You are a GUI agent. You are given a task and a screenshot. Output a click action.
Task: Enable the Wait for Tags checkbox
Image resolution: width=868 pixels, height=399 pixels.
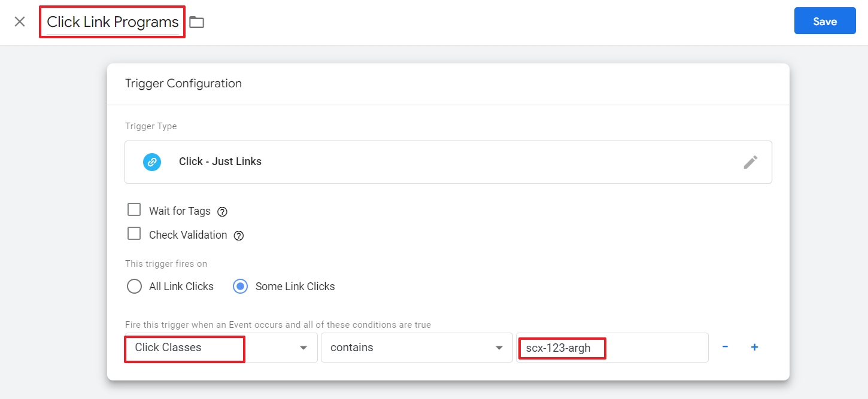point(134,210)
